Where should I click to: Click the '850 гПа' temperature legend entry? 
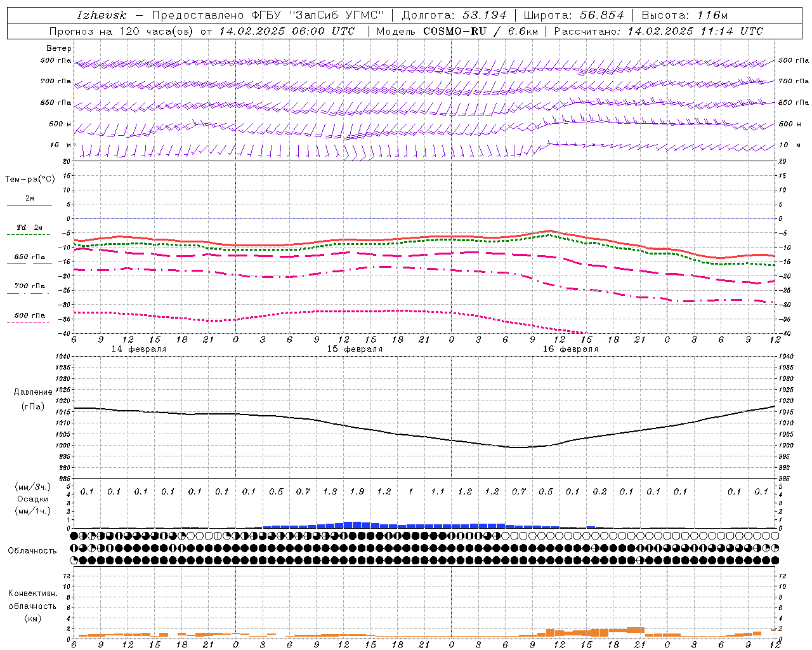click(x=29, y=256)
